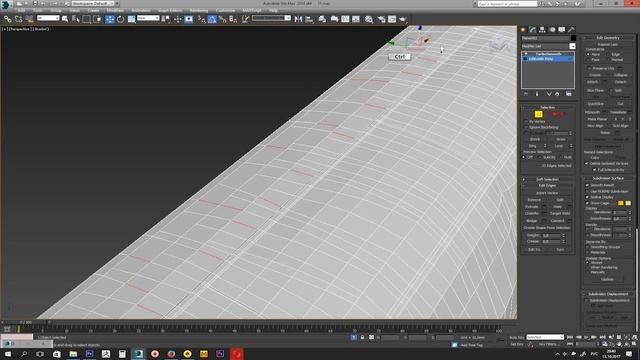640x360 pixels.
Task: Click Pin Stack icon under modifier stack
Action: 526,94
